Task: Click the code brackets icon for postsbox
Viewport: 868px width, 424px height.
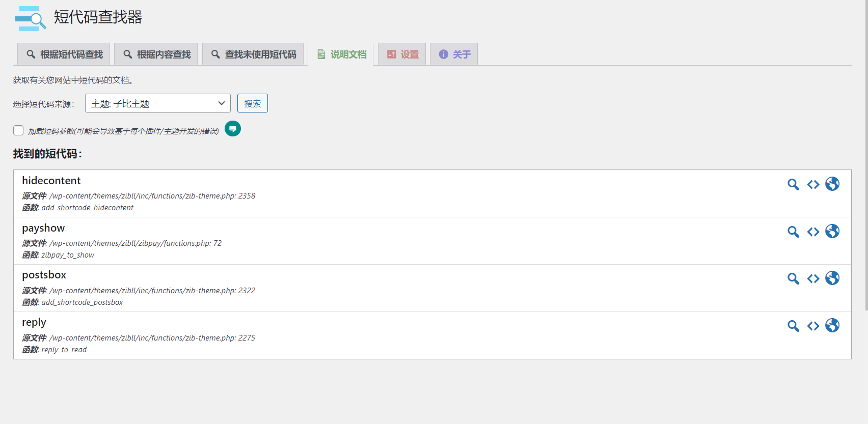Action: click(813, 278)
